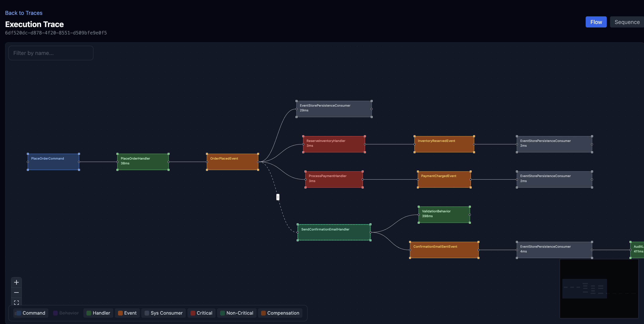
Task: Select the ValidationBehavior 398ms node
Action: click(x=444, y=215)
